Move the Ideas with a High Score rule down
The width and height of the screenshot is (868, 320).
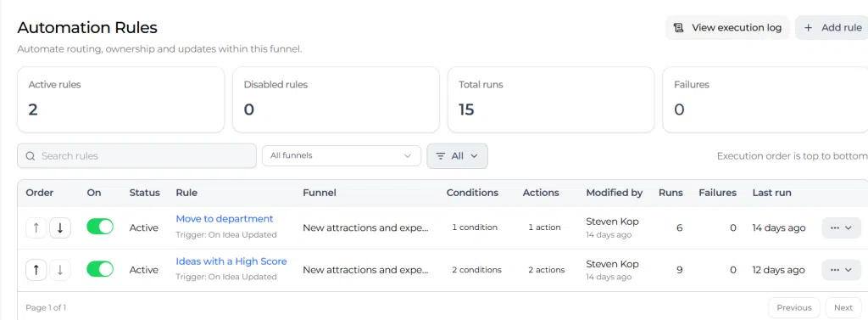tap(60, 270)
